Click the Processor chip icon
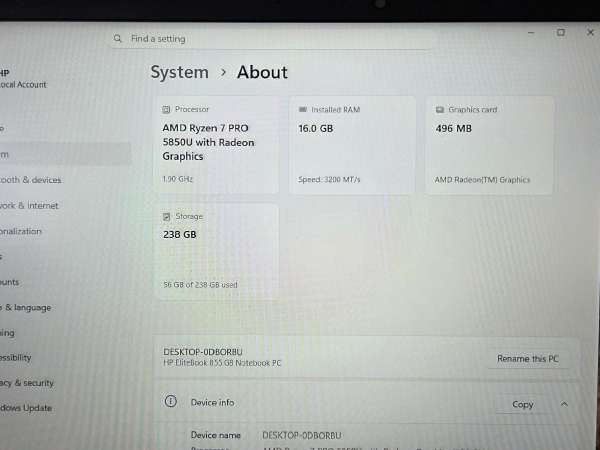The height and width of the screenshot is (450, 600). [x=166, y=109]
